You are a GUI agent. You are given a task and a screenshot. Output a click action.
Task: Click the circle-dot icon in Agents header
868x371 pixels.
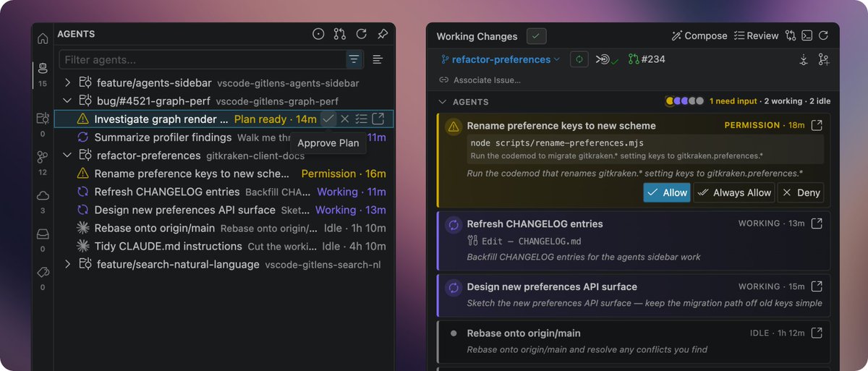click(x=318, y=34)
